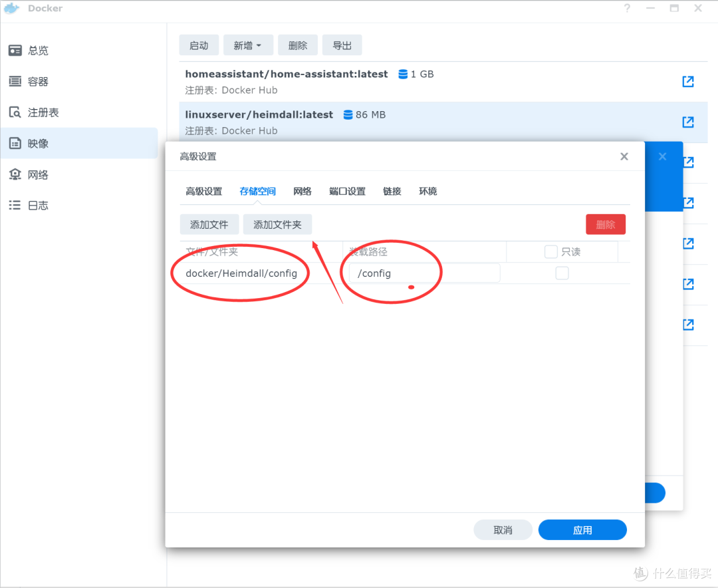Image resolution: width=718 pixels, height=588 pixels.
Task: Click the 添加文件夹 add folder button
Action: point(277,224)
